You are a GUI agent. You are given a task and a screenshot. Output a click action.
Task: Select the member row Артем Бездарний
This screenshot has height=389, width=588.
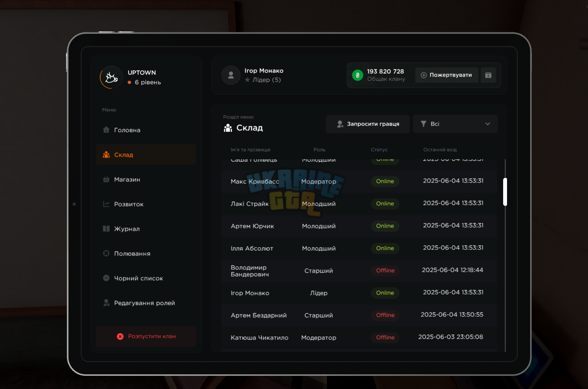359,315
